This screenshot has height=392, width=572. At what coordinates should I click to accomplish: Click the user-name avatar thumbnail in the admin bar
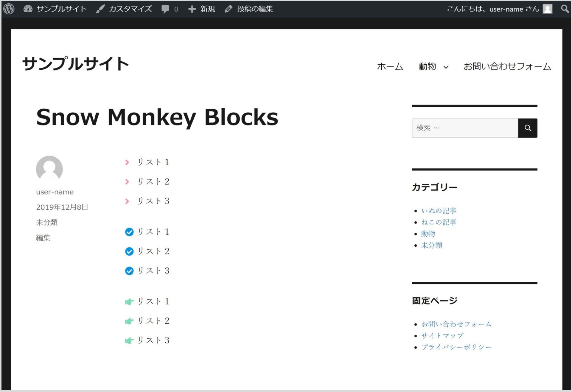tap(547, 9)
